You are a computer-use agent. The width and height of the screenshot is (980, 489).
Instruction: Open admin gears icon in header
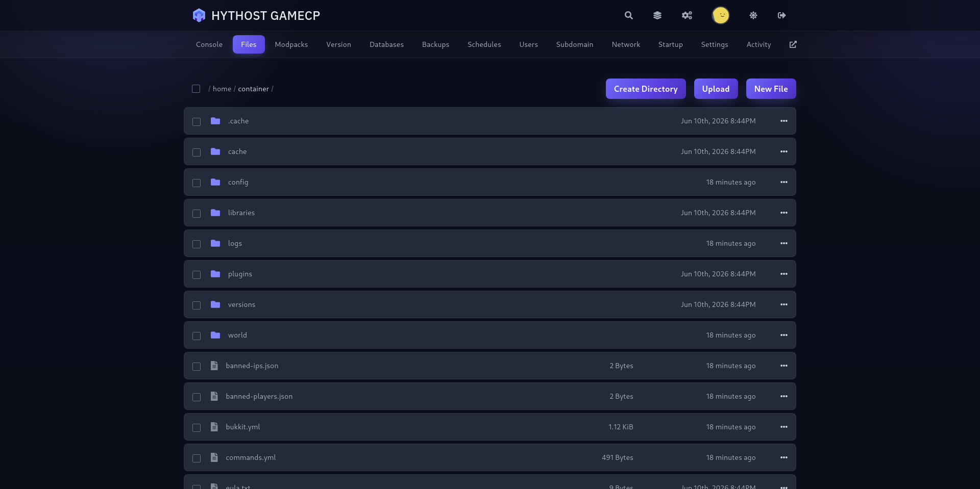(687, 15)
